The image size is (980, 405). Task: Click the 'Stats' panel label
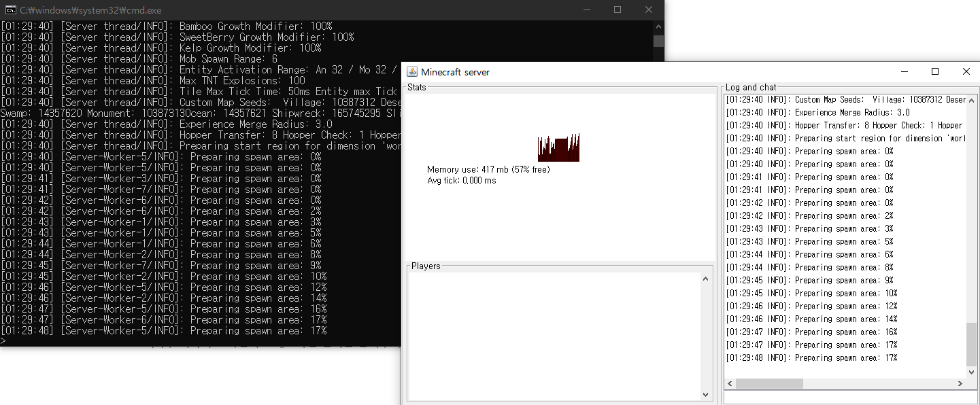pyautogui.click(x=417, y=88)
